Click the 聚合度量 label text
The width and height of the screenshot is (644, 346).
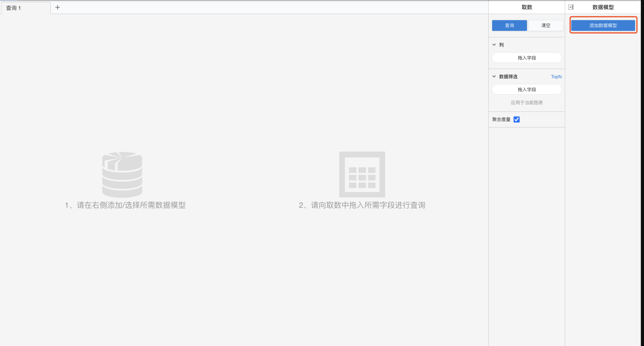pos(501,119)
